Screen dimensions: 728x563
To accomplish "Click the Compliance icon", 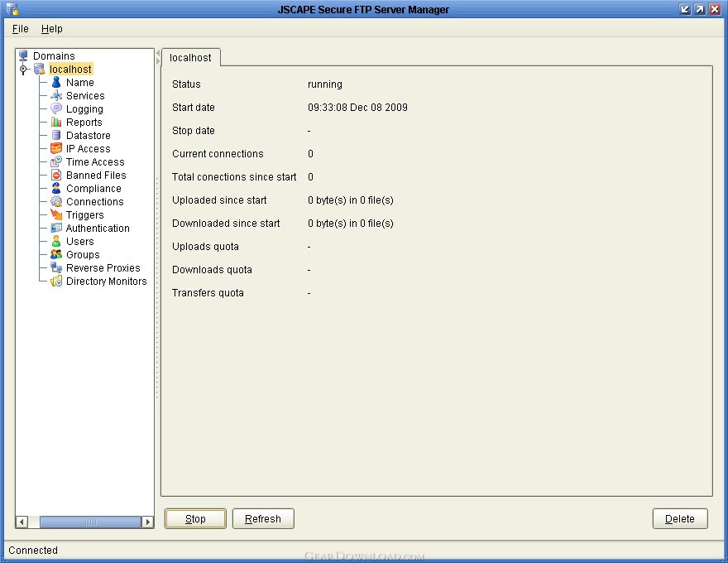I will click(x=56, y=188).
